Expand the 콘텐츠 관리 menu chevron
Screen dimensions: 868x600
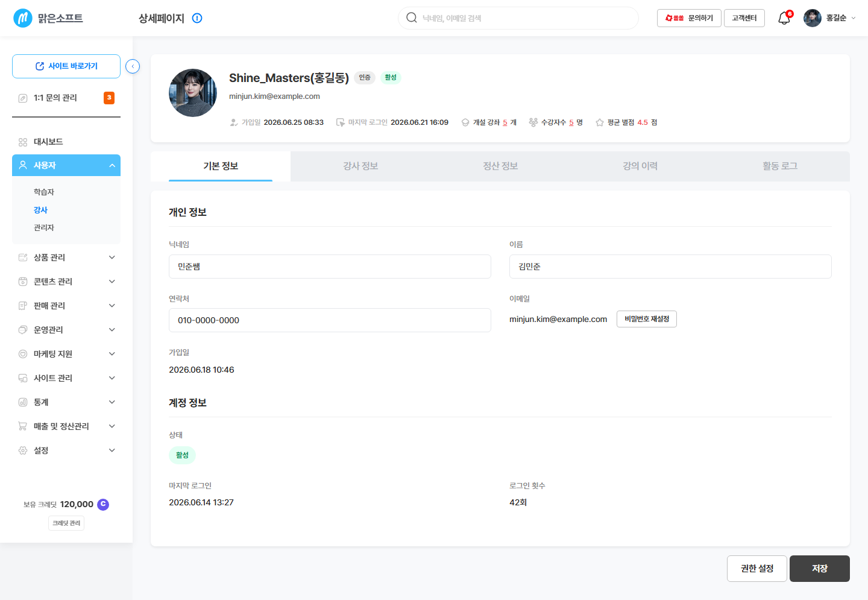(x=112, y=282)
